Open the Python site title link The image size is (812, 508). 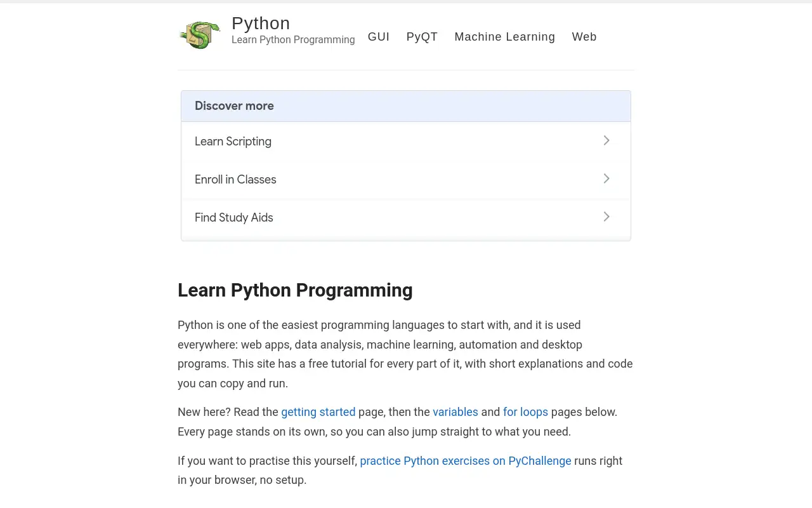[261, 23]
